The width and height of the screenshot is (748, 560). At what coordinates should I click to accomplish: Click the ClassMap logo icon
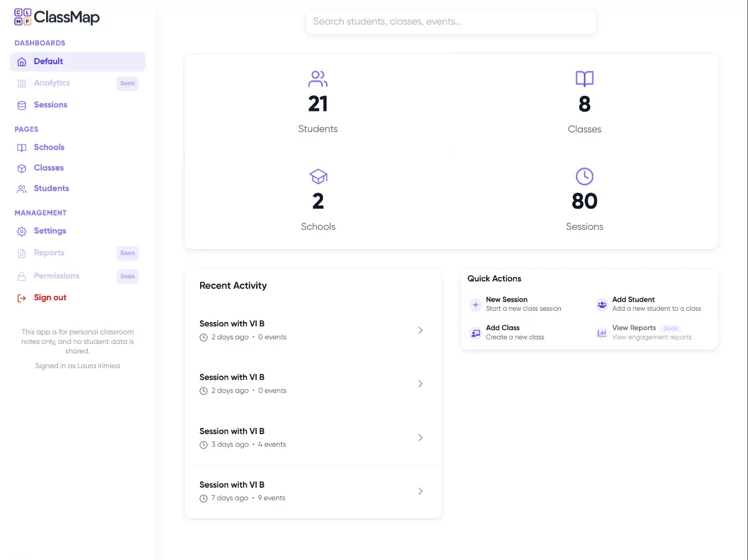(22, 17)
